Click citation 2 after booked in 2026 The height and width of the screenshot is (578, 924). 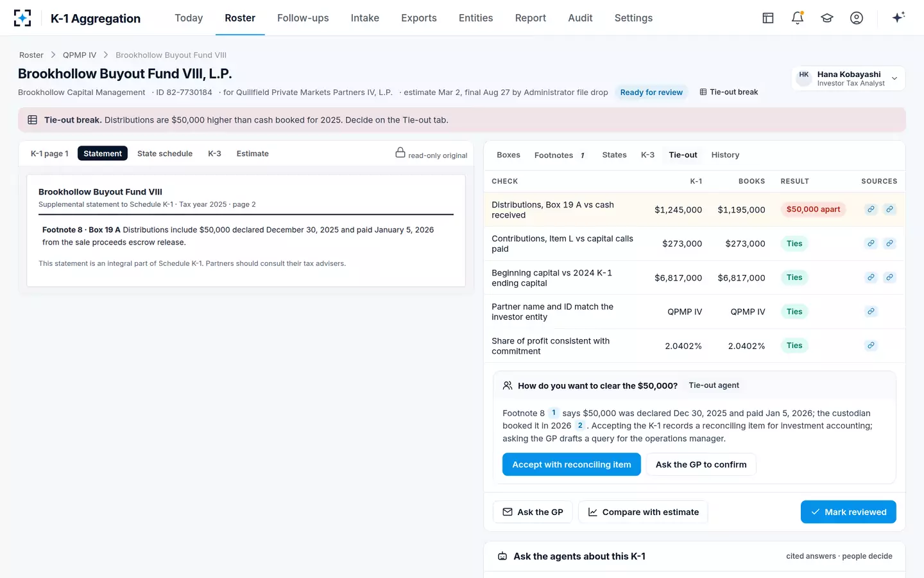580,425
